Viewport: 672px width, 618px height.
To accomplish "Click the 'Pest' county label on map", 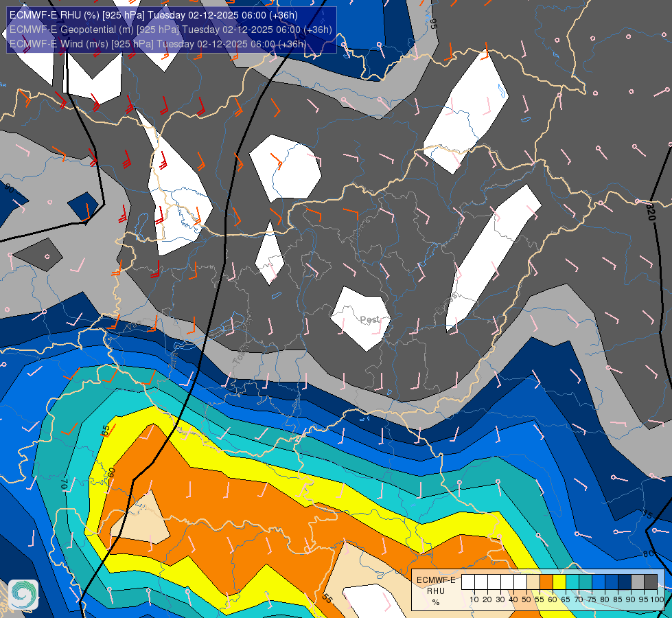I will [370, 319].
